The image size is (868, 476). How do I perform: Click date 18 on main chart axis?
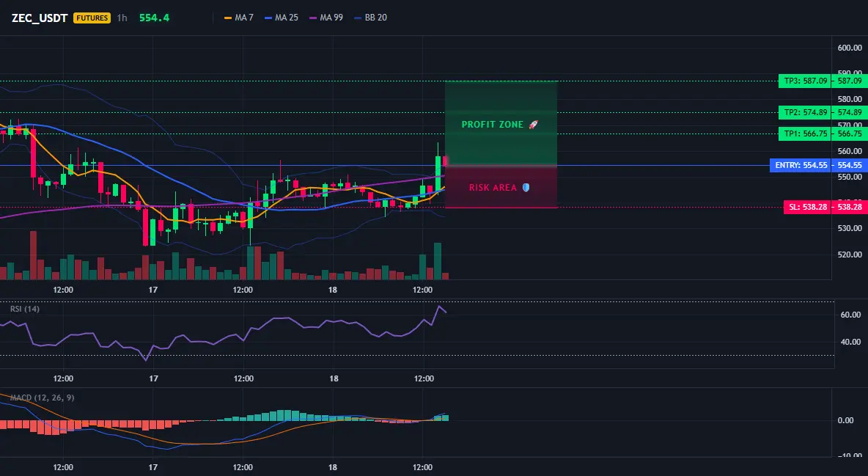pos(333,290)
